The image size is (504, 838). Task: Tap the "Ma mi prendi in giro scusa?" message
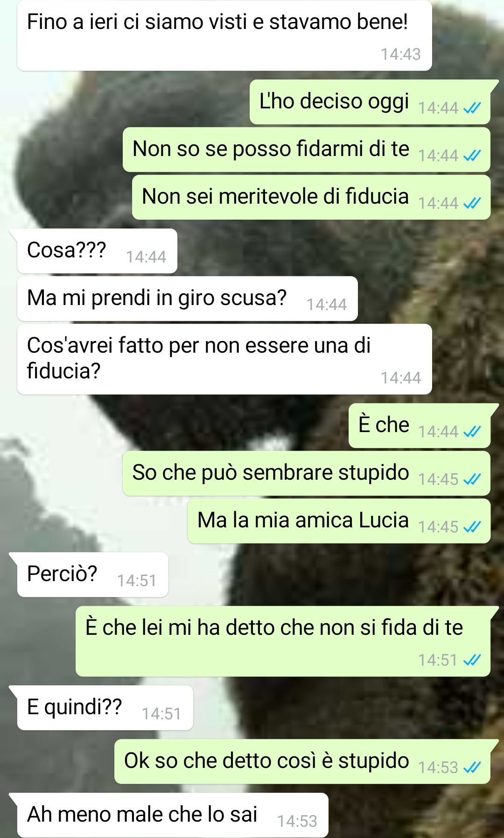pos(188,298)
